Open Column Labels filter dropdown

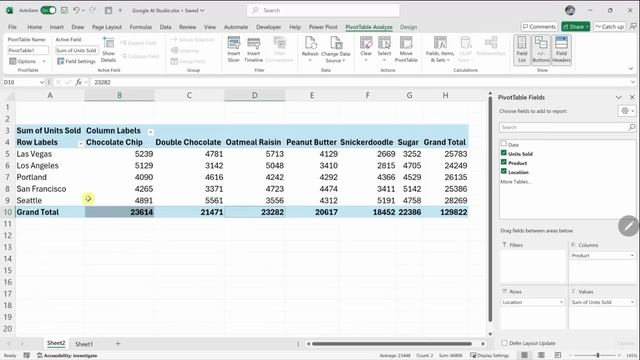150,131
